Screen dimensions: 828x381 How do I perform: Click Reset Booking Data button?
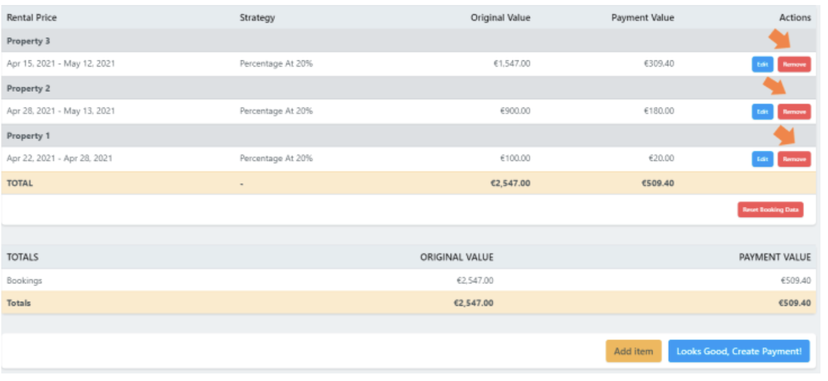click(x=770, y=209)
